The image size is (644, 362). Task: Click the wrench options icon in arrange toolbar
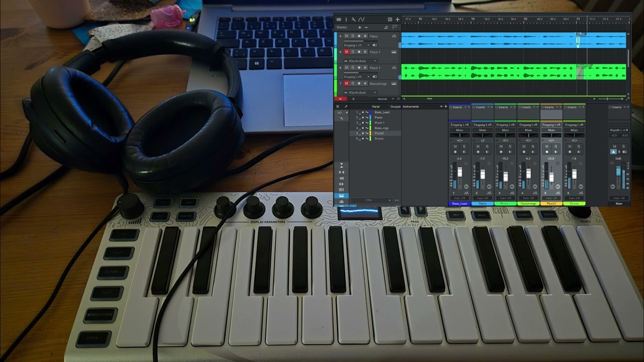354,20
